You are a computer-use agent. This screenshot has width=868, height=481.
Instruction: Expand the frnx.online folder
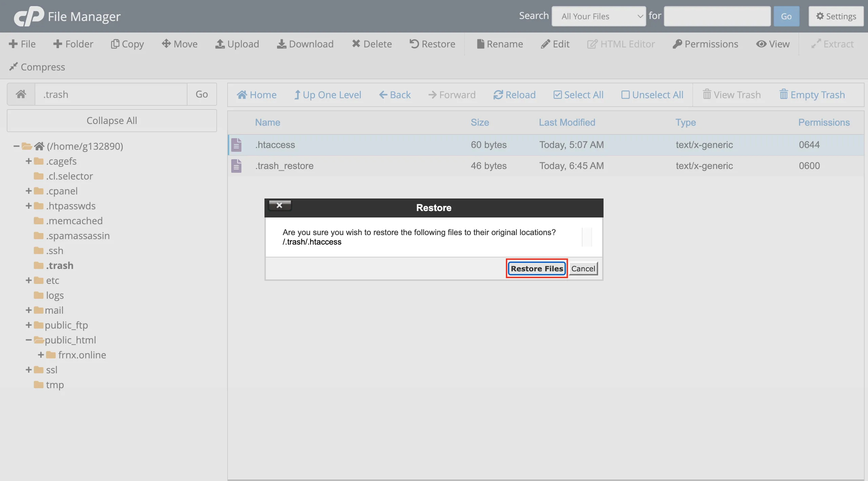tap(41, 355)
